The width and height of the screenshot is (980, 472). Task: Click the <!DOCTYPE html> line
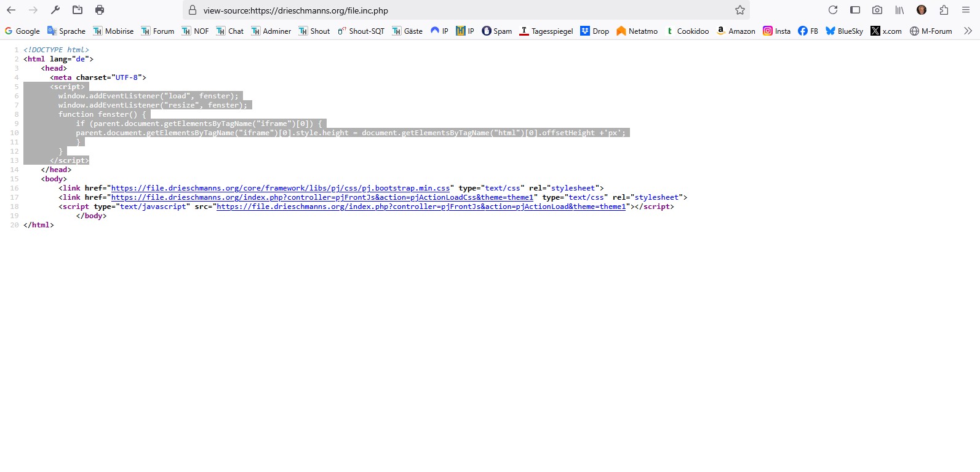(57, 50)
